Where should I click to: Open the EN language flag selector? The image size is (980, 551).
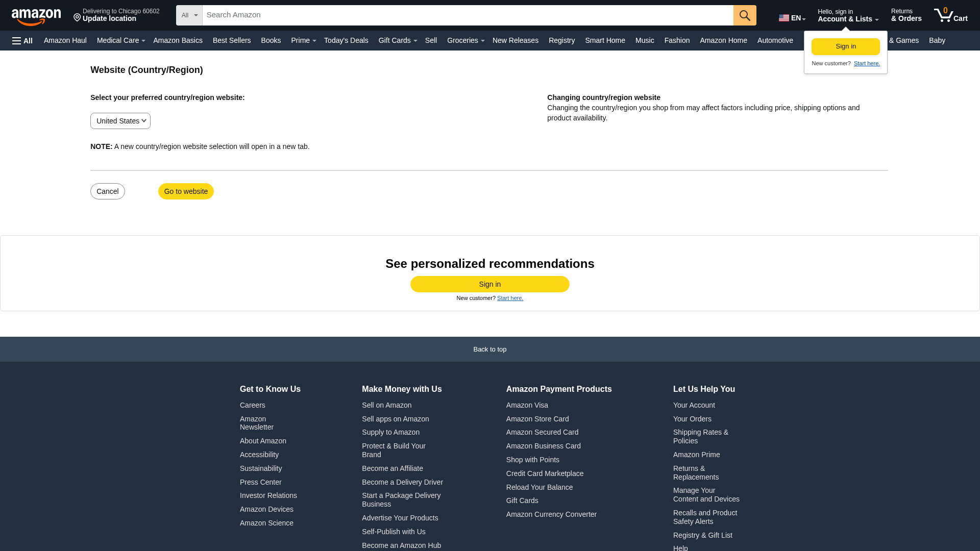tap(792, 18)
